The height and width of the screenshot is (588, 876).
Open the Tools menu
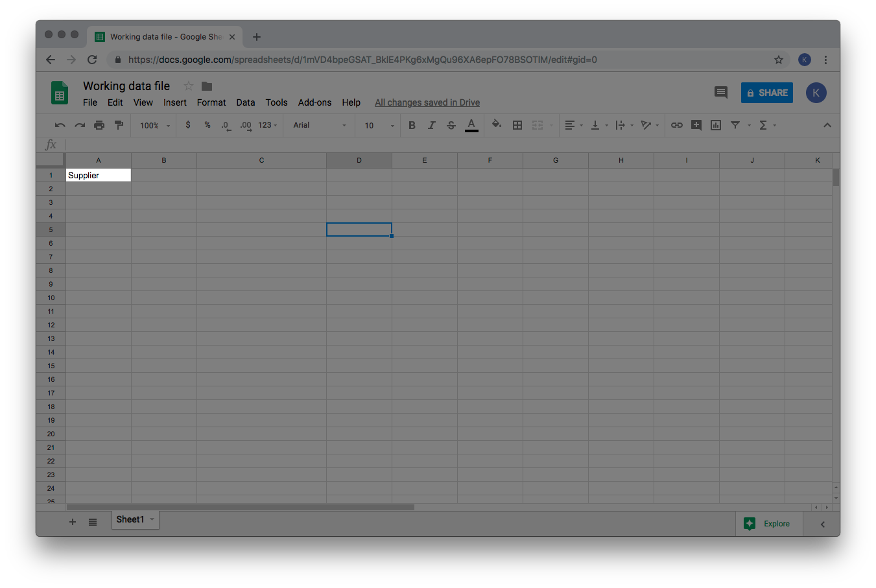coord(276,102)
